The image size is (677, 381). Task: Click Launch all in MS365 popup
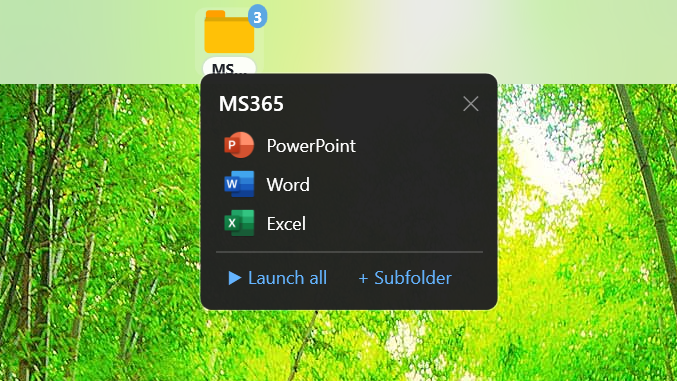278,277
